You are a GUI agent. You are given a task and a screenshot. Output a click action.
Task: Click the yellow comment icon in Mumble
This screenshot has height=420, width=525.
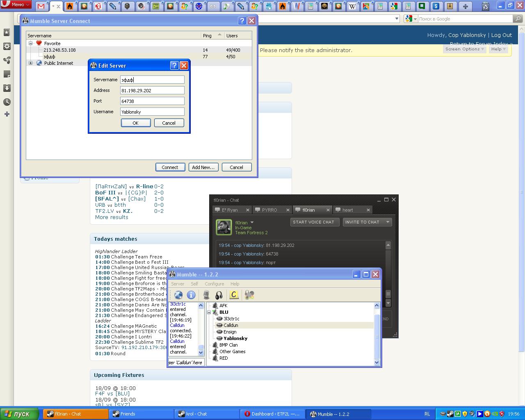tap(234, 295)
